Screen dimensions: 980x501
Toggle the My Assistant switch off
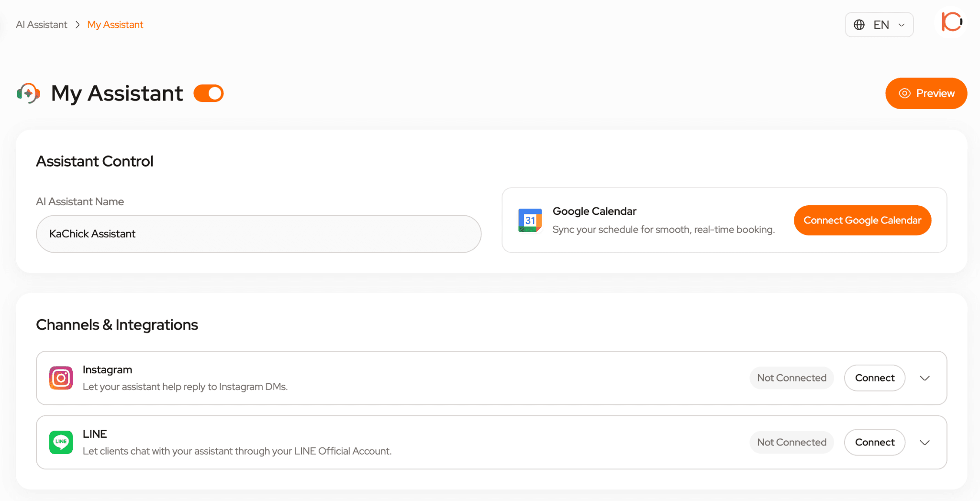[x=209, y=93]
